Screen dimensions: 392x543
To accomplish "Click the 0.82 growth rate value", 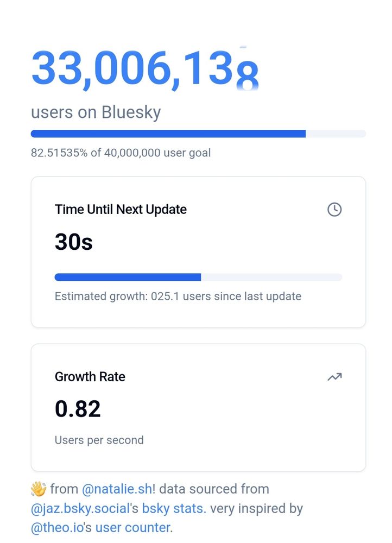I will point(78,409).
